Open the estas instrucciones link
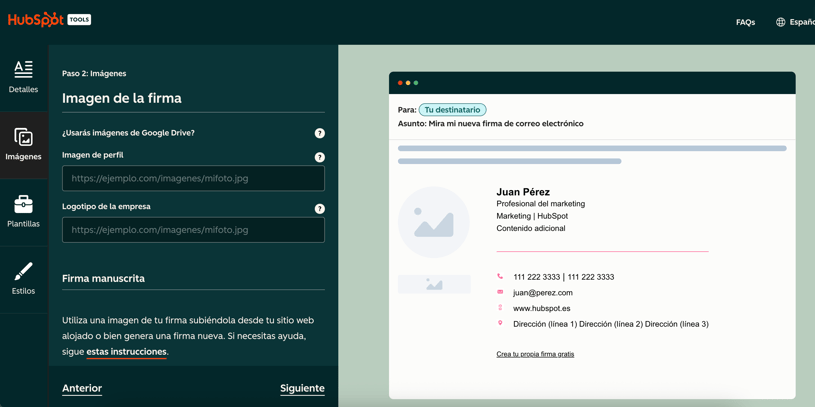Screen dimensions: 815x407 [126, 352]
